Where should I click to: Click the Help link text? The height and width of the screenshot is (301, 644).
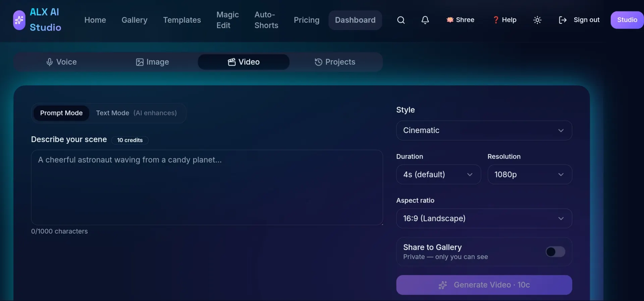pos(509,20)
